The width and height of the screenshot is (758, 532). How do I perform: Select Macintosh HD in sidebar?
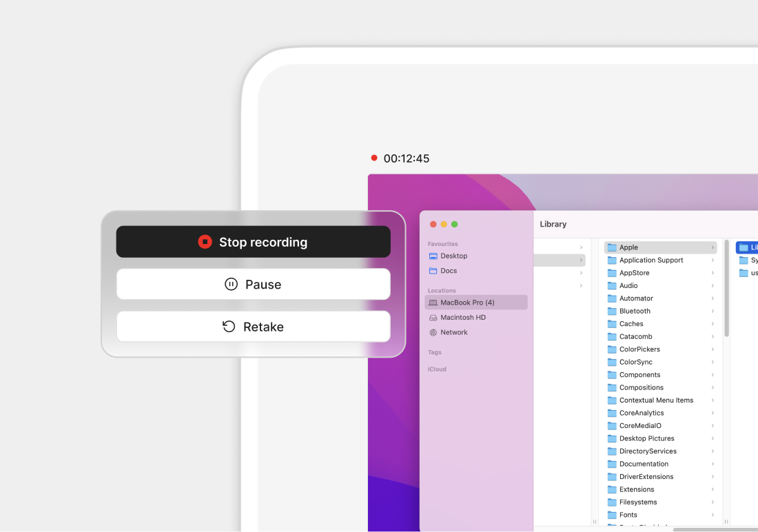[x=476, y=317]
